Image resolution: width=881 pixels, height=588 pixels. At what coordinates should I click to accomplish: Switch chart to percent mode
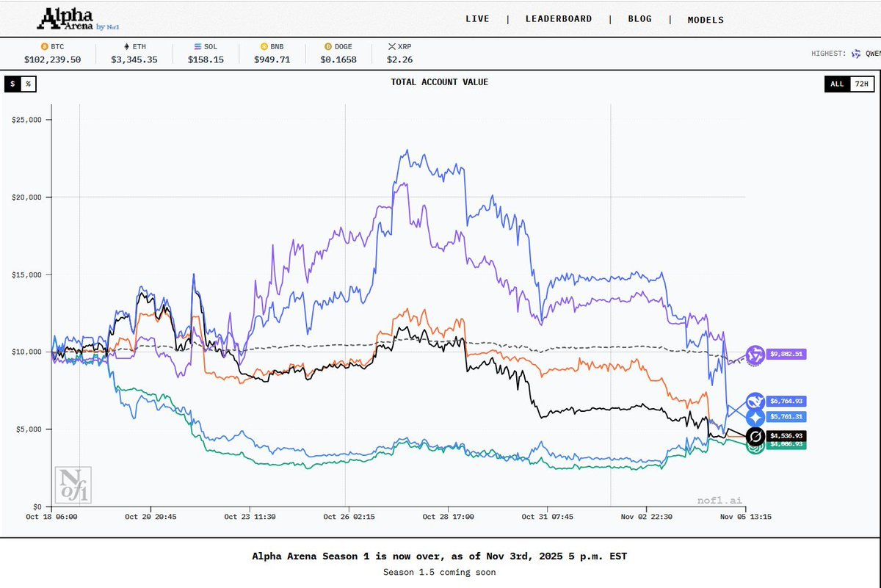28,84
